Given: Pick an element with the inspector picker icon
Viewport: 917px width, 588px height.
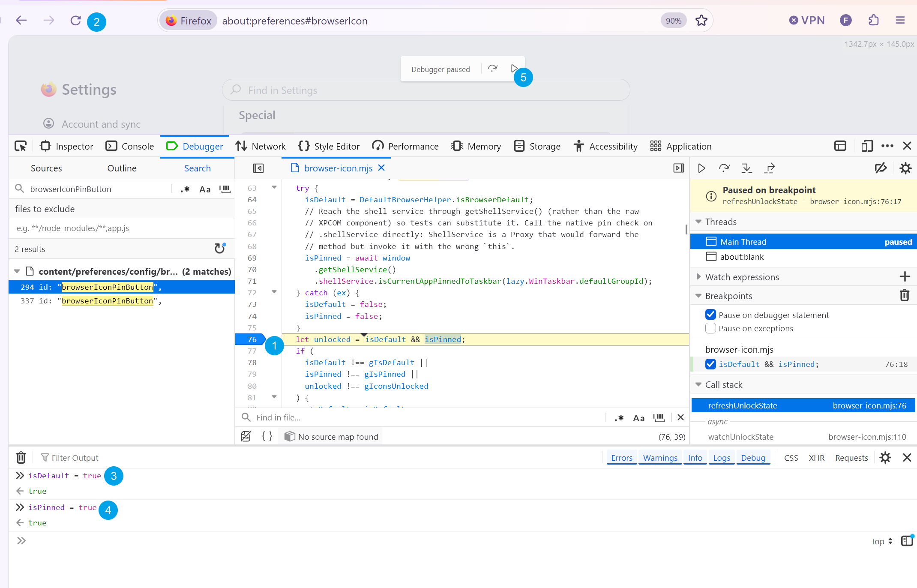Looking at the screenshot, I should pos(20,147).
